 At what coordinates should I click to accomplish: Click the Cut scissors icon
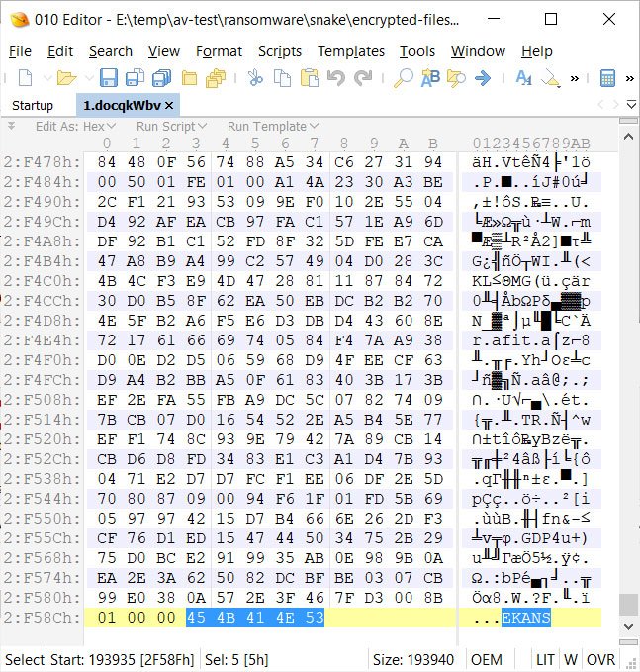pos(255,78)
